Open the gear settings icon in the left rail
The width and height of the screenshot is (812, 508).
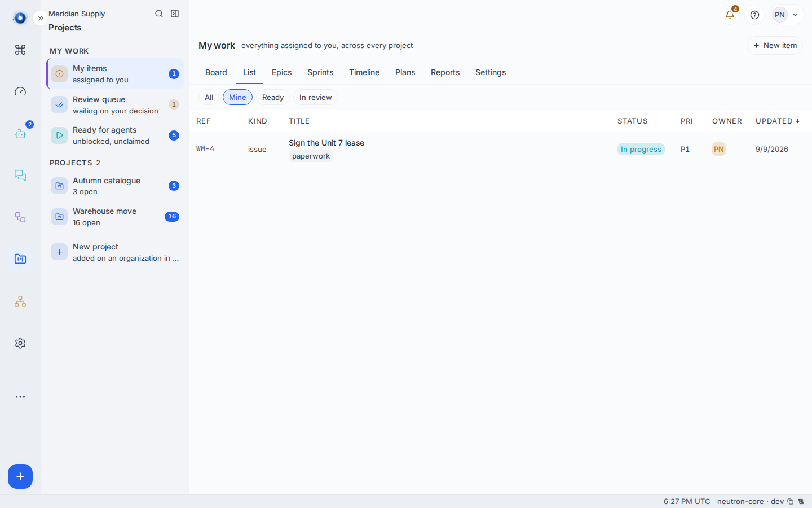(x=20, y=343)
